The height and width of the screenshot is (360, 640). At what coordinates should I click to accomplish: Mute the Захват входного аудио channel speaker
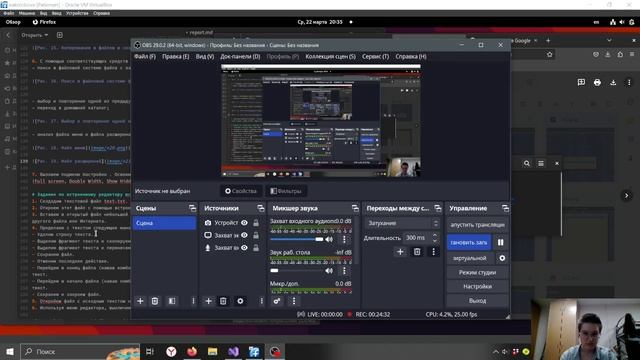point(329,239)
